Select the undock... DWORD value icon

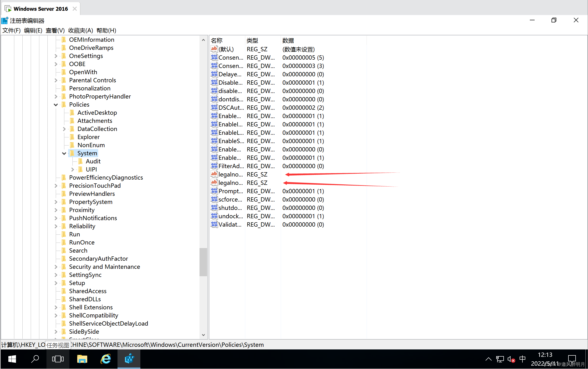click(x=214, y=216)
